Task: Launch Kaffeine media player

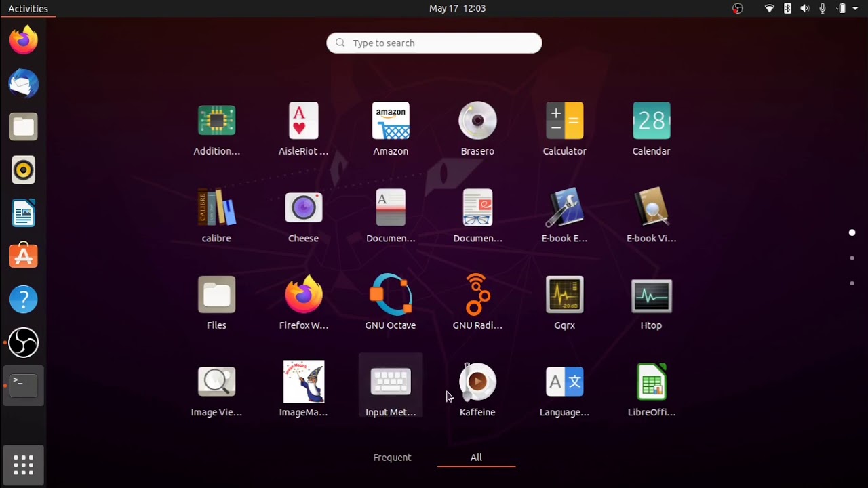Action: (477, 382)
